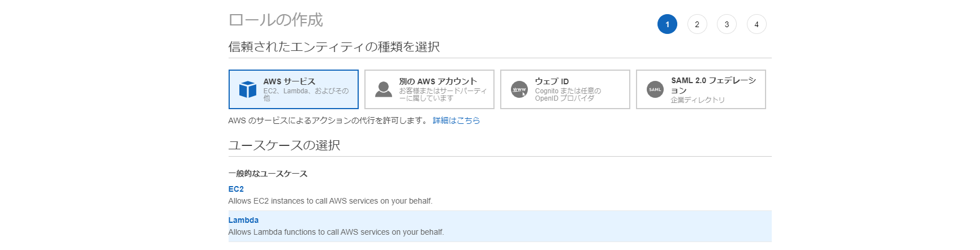The width and height of the screenshot is (980, 250).
Task: Choose the EC2 use case link
Action: click(236, 189)
